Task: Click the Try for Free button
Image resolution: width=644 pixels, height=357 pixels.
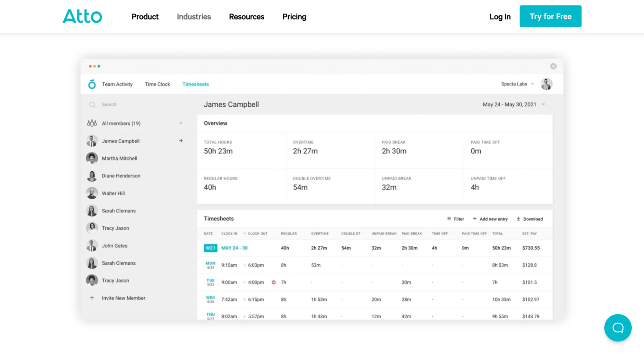Action: 550,16
